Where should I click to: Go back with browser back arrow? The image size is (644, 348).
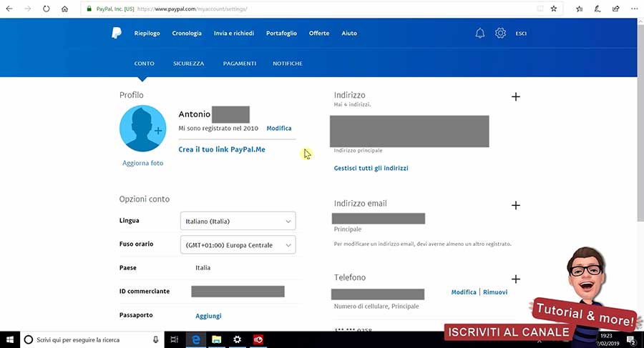[x=9, y=9]
